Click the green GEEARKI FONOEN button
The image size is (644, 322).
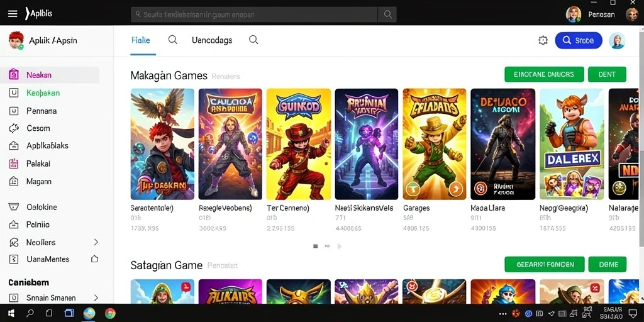click(x=544, y=265)
